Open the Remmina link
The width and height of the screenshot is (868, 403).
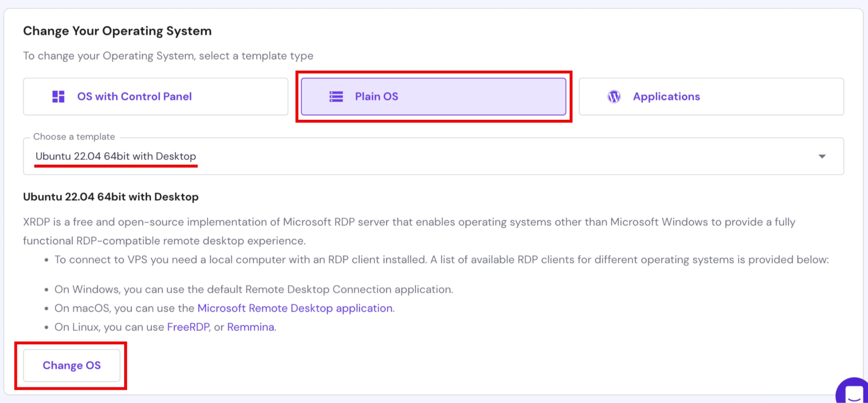click(x=250, y=327)
